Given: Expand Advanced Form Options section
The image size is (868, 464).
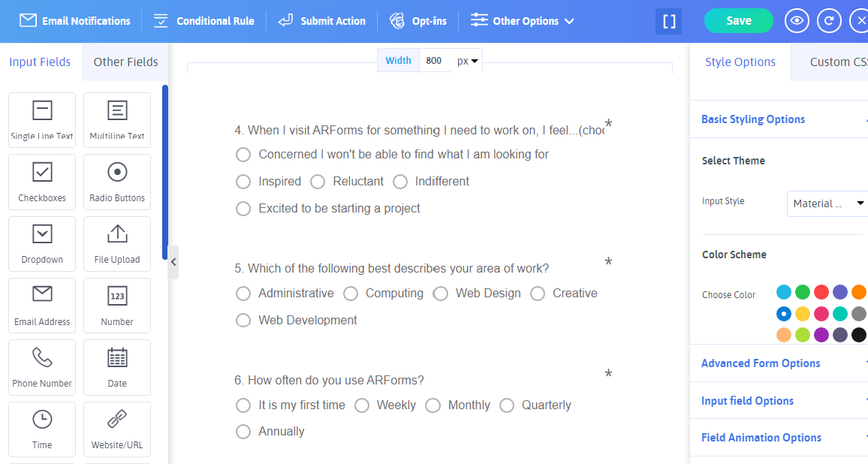Looking at the screenshot, I should [761, 363].
